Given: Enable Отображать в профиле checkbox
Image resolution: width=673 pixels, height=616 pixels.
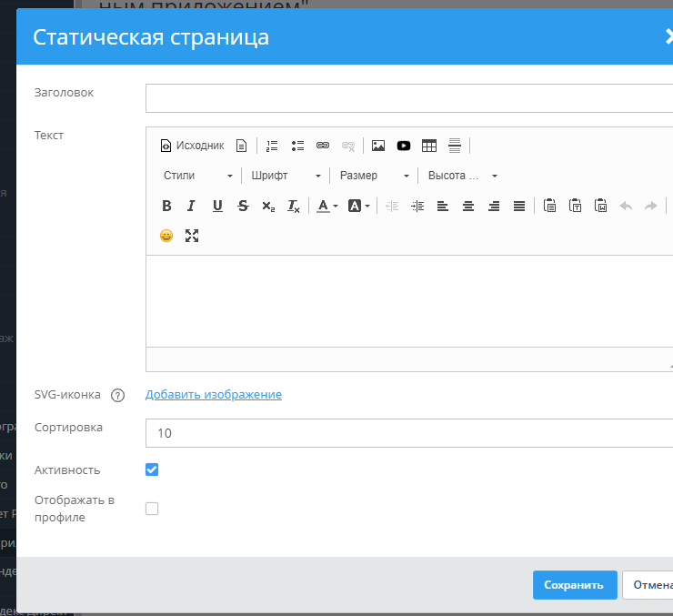Looking at the screenshot, I should (152, 509).
